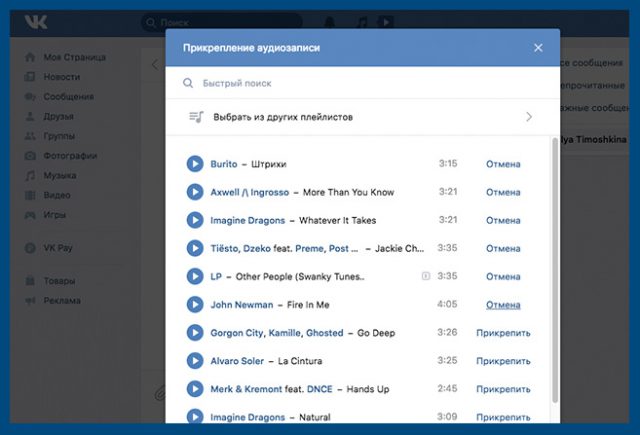This screenshot has height=435, width=640.
Task: Click the playlist music note icon
Action: [x=196, y=117]
